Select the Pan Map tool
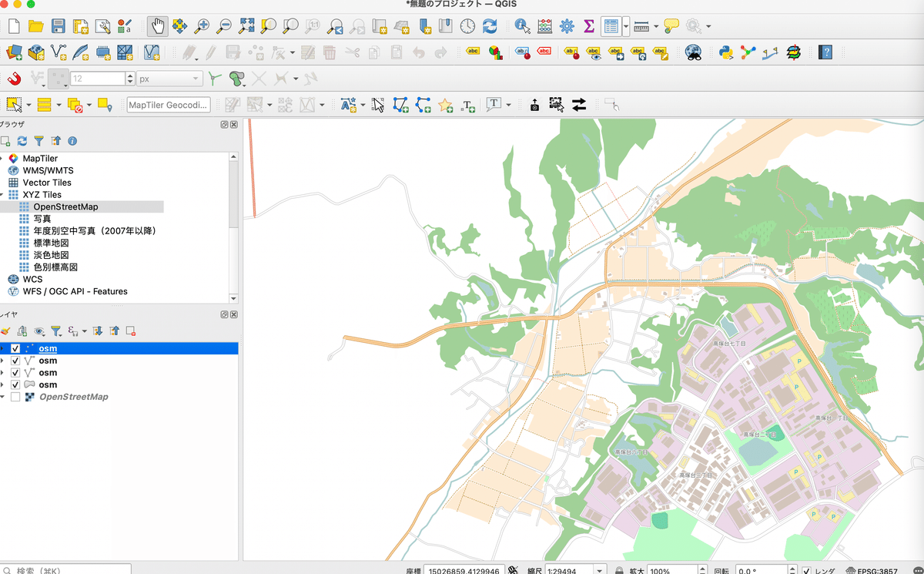This screenshot has width=924, height=574. [x=159, y=26]
